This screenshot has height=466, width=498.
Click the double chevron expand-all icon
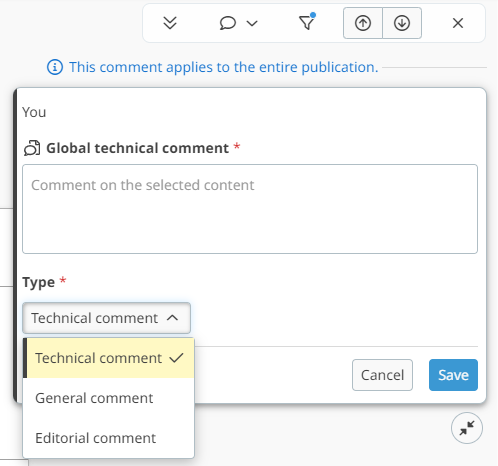[x=170, y=23]
